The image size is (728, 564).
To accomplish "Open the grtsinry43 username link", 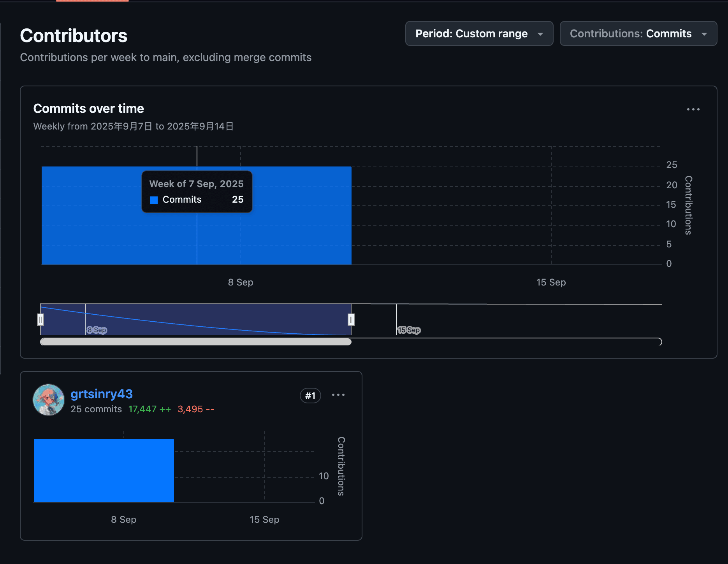I will pos(102,394).
